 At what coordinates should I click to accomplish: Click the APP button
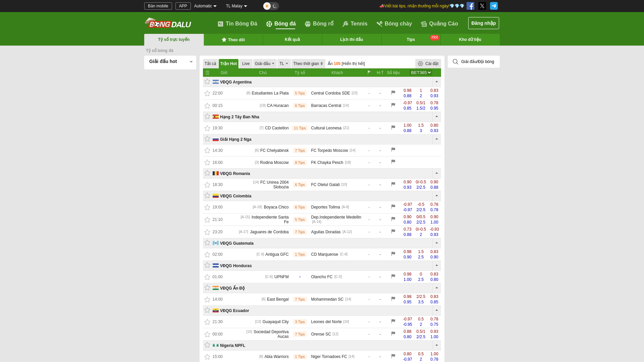[x=183, y=6]
